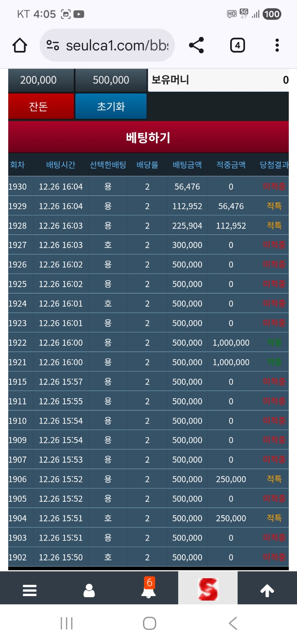Tap Android back navigation button
The width and height of the screenshot is (297, 644).
[233, 623]
